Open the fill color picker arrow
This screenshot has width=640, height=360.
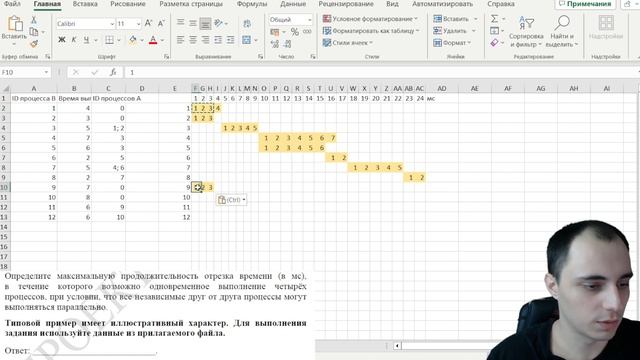coord(142,40)
